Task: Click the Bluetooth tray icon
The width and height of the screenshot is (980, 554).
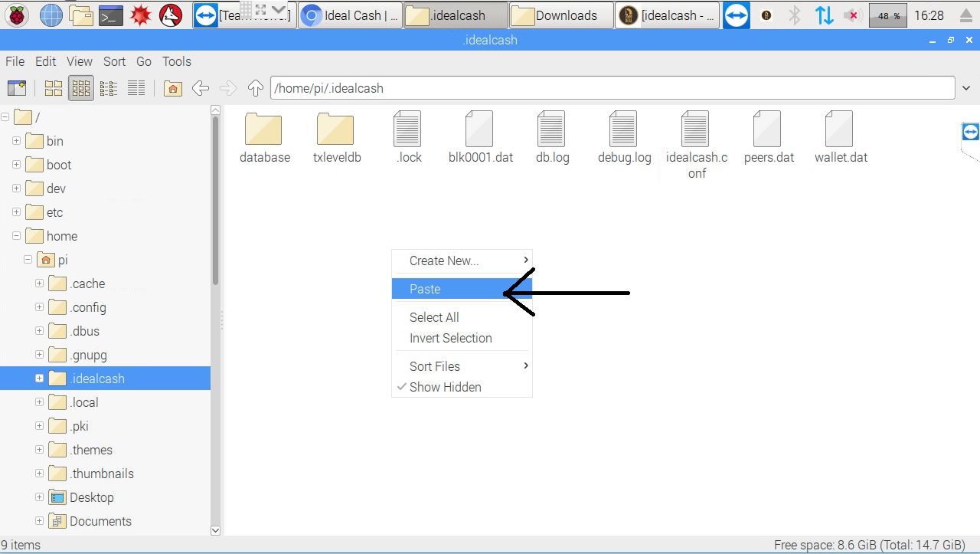Action: click(x=795, y=15)
